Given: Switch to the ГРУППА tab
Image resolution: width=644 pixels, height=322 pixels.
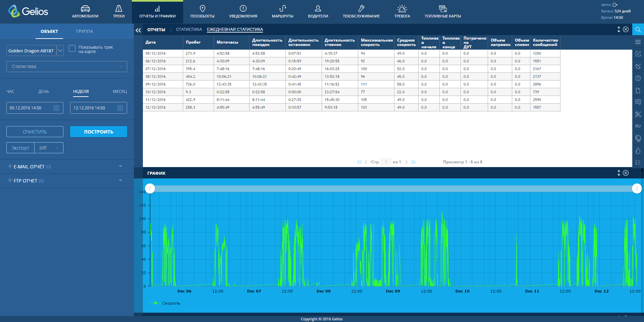Looking at the screenshot, I should 85,32.
